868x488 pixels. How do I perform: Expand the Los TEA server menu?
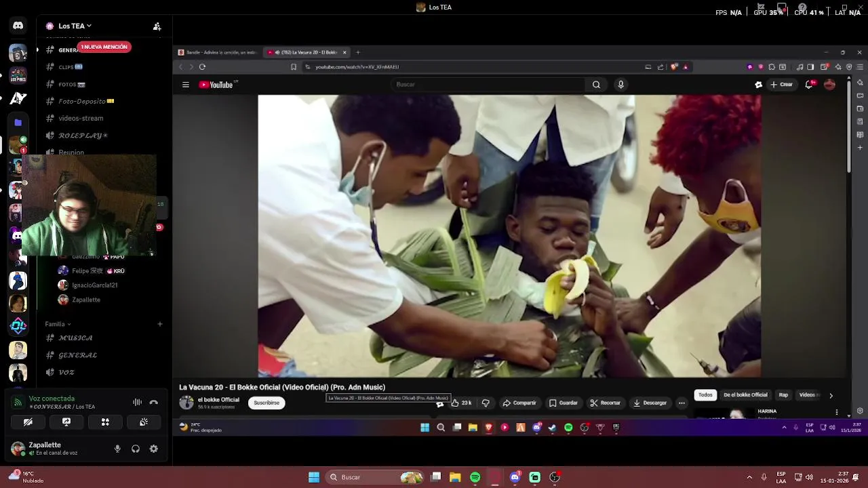[x=75, y=26]
